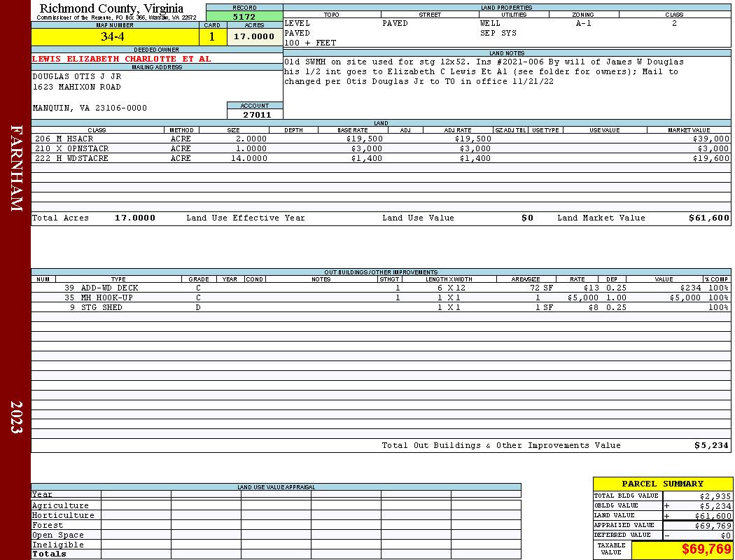This screenshot has width=735, height=560.
Task: Click size value 14.0000
Action: pos(249,158)
